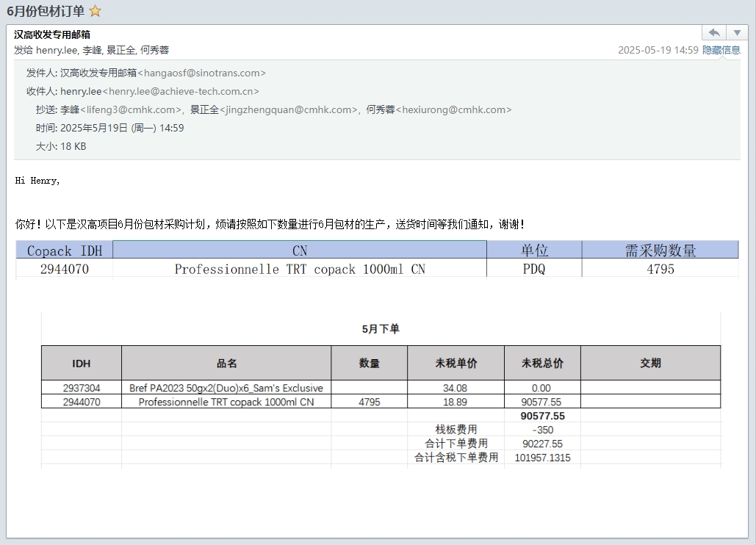Screen dimensions: 756x545
Task: Click the 交期 column header
Action: [x=650, y=364]
